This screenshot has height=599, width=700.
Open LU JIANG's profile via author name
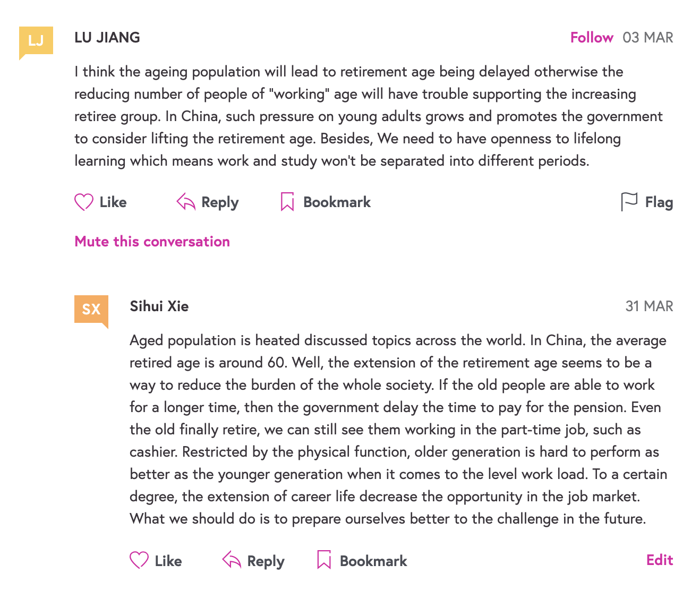pos(107,38)
